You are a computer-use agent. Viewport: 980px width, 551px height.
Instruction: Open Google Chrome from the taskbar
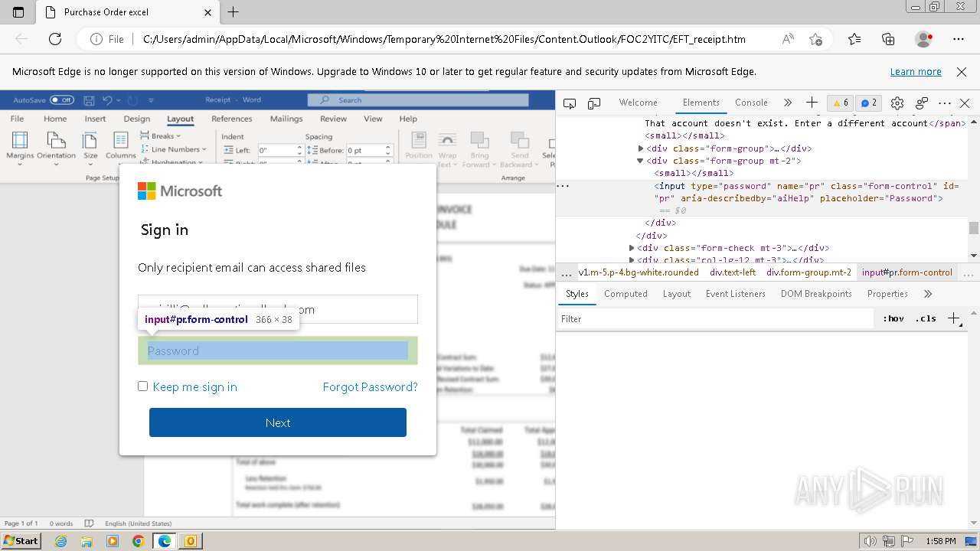coord(138,541)
